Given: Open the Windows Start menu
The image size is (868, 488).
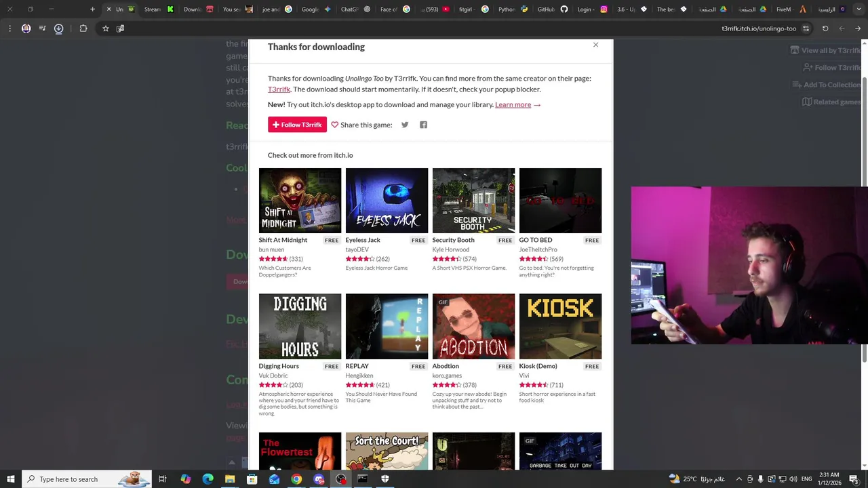Looking at the screenshot, I should (10, 479).
